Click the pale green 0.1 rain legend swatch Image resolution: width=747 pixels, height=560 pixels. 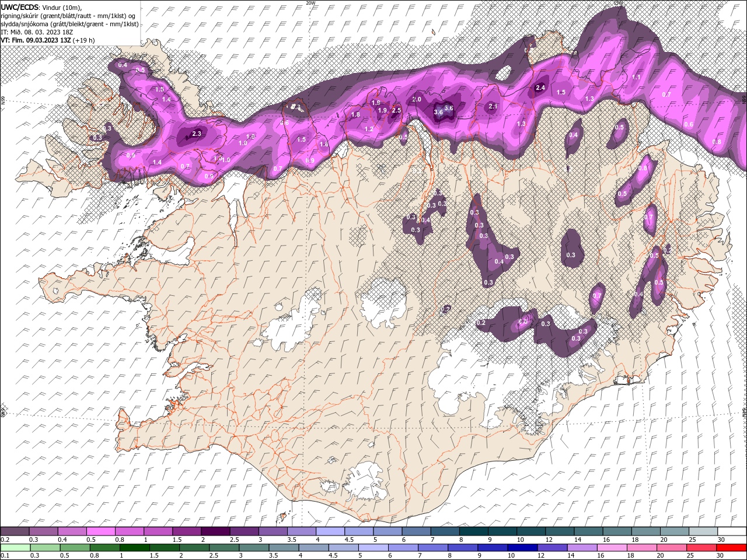(x=15, y=548)
